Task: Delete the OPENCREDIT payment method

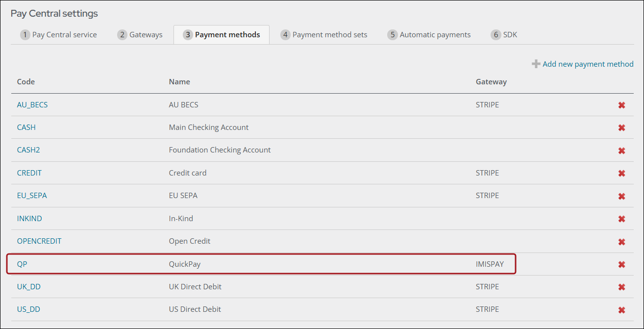Action: point(621,242)
